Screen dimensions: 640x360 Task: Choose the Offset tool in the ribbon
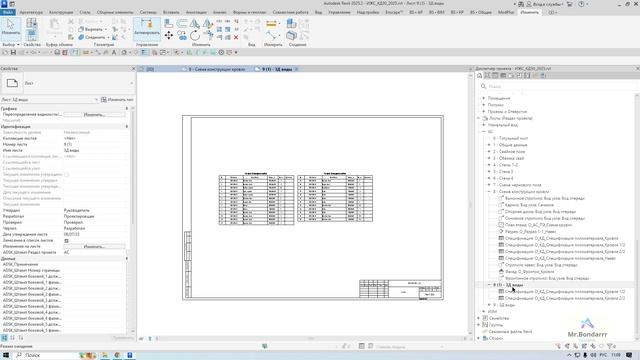coord(182,24)
